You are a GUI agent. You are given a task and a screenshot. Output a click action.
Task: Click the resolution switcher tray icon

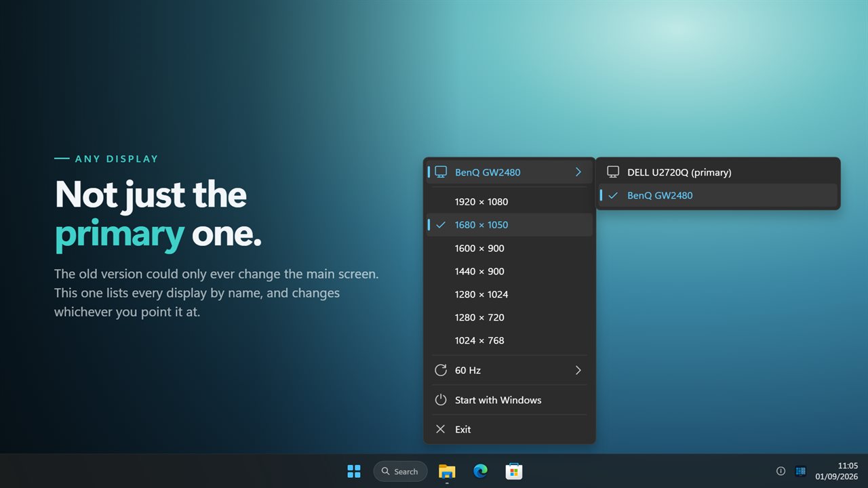pos(800,471)
